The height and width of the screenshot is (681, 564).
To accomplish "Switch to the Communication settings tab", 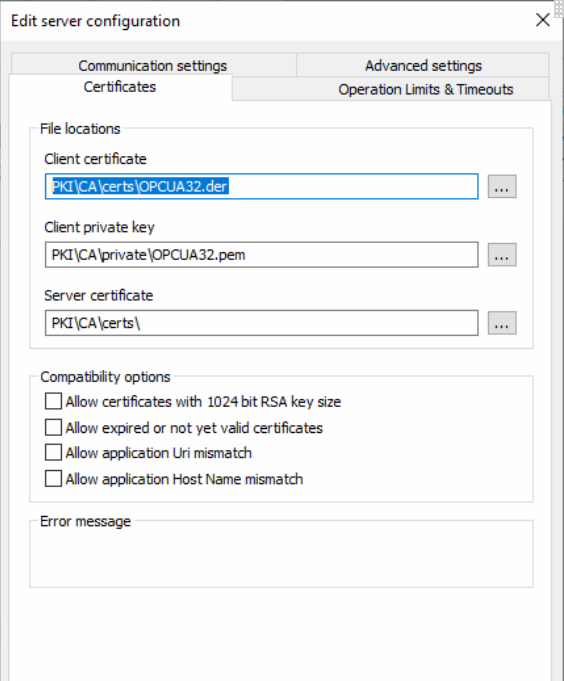I will pos(153,66).
